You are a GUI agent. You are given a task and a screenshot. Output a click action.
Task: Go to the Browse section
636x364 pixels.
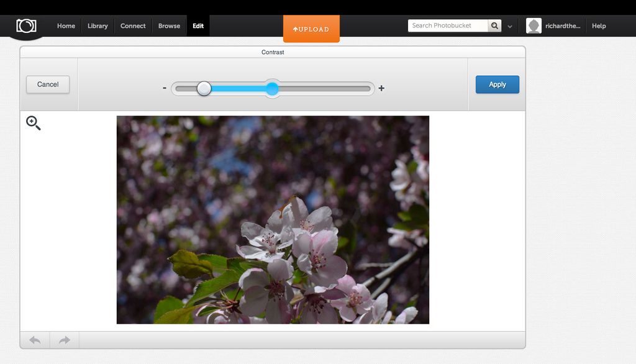pos(169,25)
